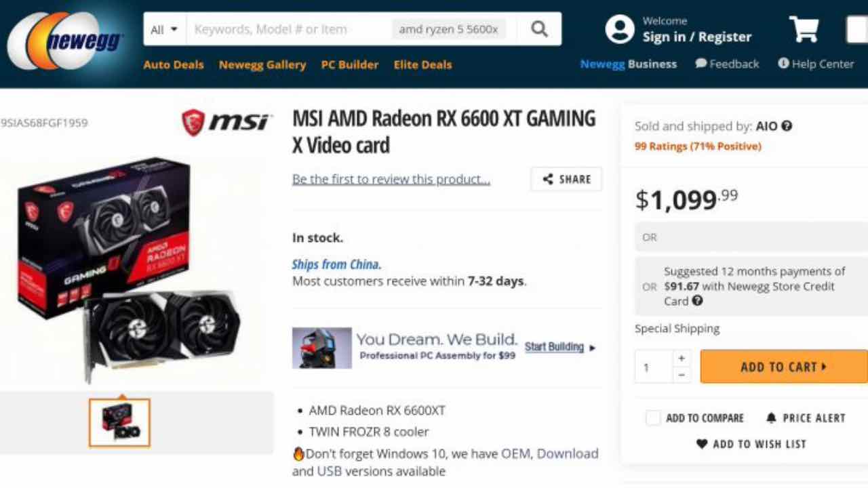The height and width of the screenshot is (488, 868).
Task: Click into the keyword search field
Action: click(x=288, y=29)
